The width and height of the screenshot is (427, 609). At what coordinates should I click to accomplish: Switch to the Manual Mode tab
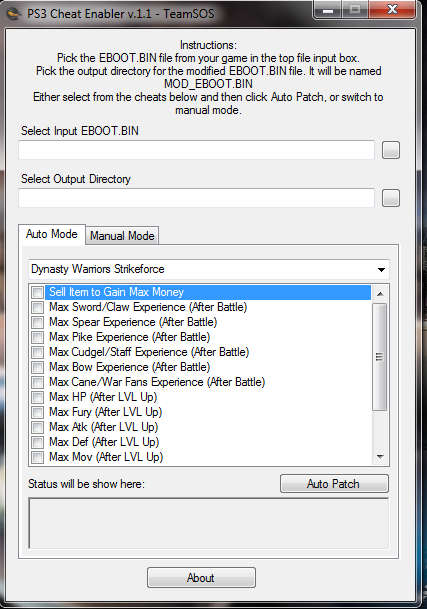click(122, 236)
